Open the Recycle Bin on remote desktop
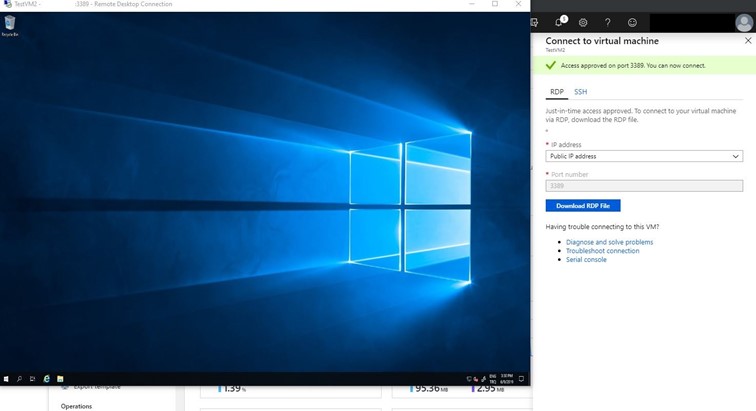The height and width of the screenshot is (411, 756). [10, 26]
